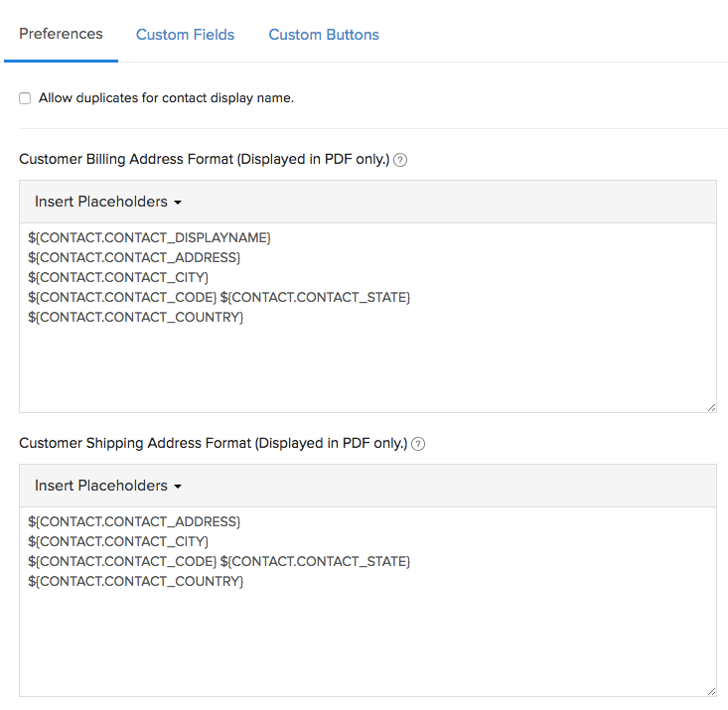Click the CONTACT_ADDRESS line in the billing format

tap(134, 257)
